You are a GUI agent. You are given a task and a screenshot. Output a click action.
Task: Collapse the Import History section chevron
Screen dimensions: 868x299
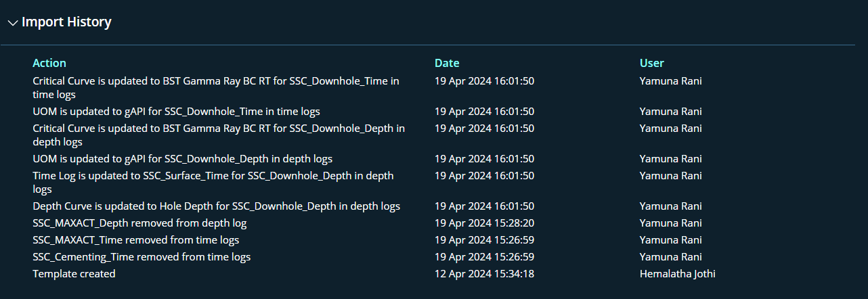coord(12,23)
